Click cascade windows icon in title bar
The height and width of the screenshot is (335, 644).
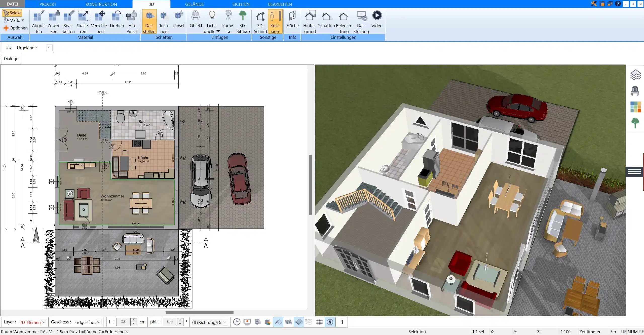610,4
